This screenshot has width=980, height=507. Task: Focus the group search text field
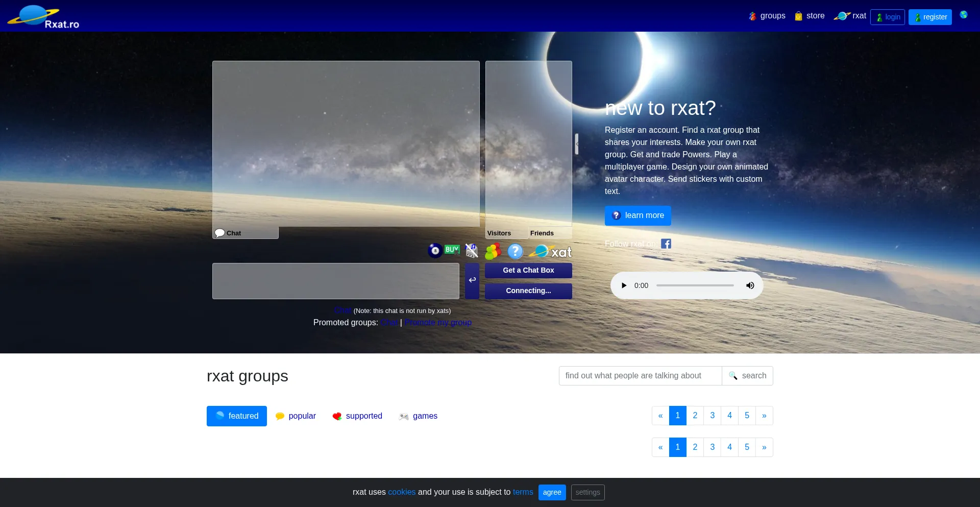tap(640, 376)
